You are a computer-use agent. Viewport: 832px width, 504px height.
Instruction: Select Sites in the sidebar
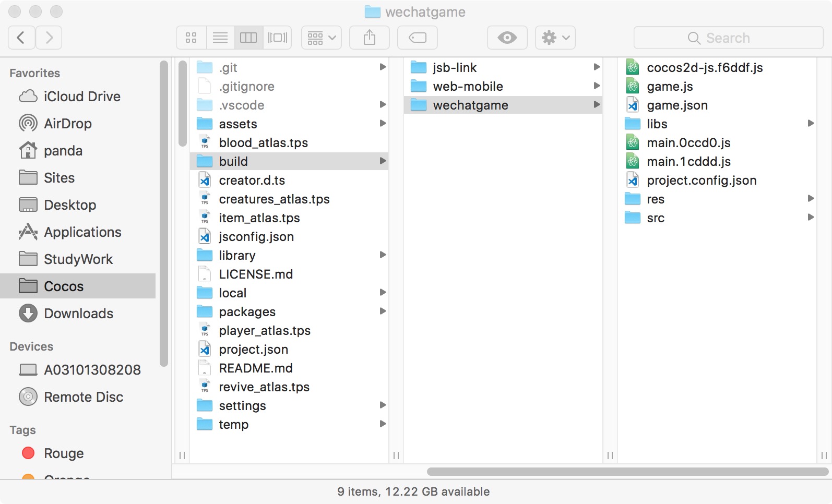(78, 178)
